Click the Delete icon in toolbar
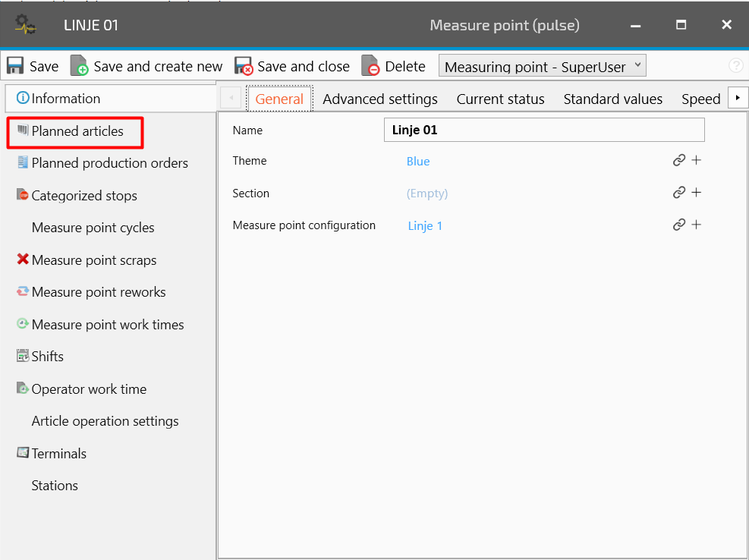The image size is (749, 560). click(370, 66)
